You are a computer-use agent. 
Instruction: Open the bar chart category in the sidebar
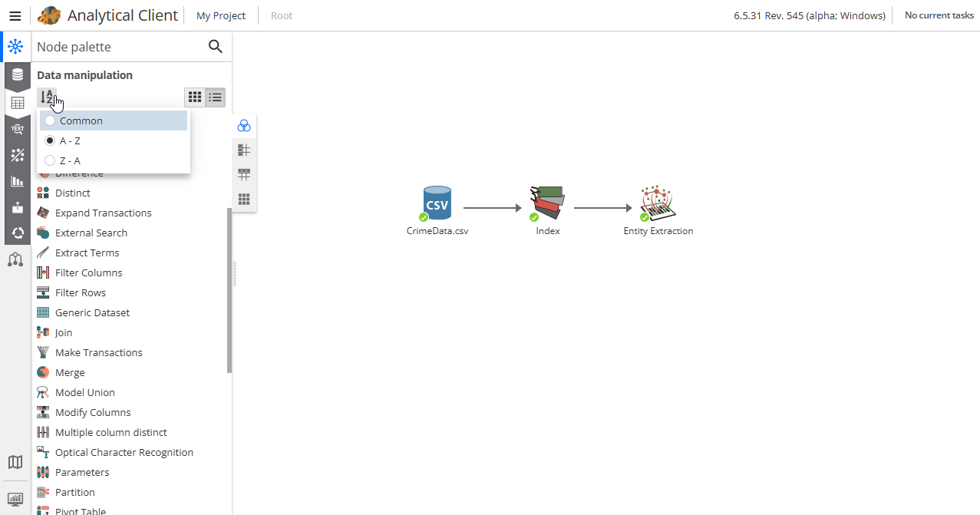[x=16, y=181]
